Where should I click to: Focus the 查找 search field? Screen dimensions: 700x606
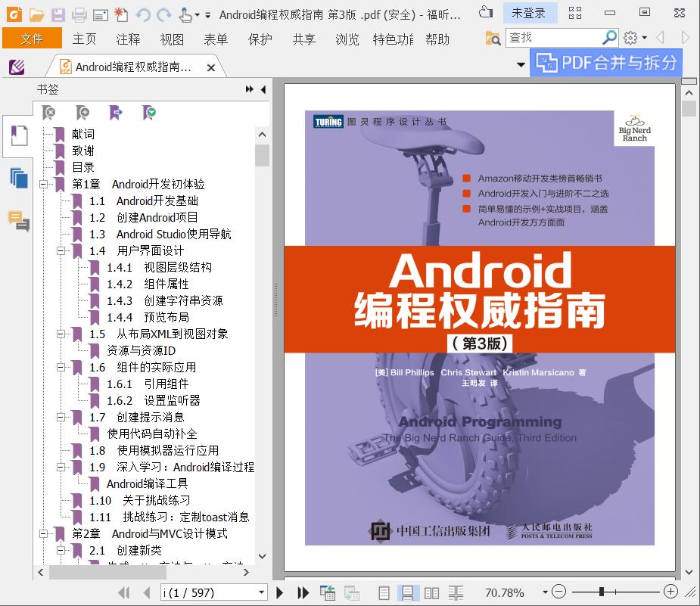coord(554,38)
